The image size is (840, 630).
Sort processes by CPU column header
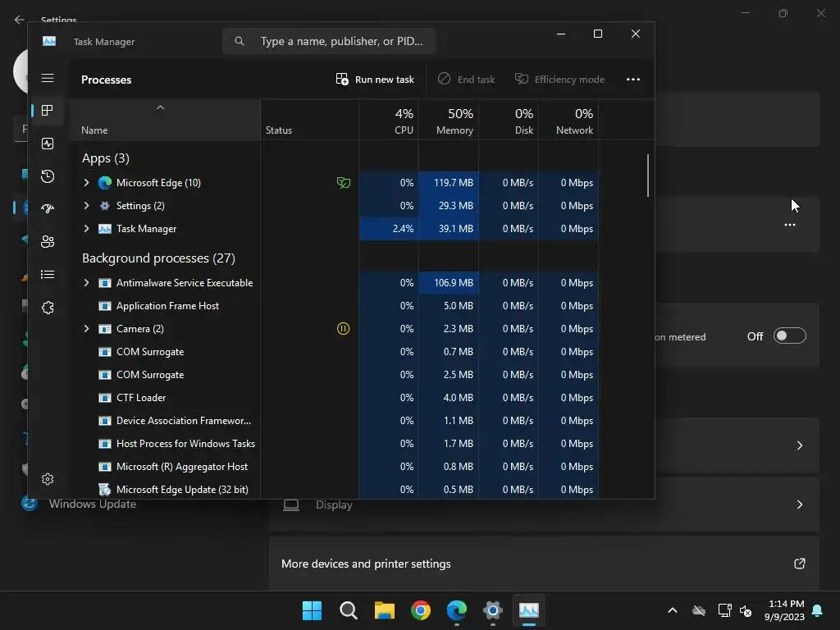(x=389, y=120)
